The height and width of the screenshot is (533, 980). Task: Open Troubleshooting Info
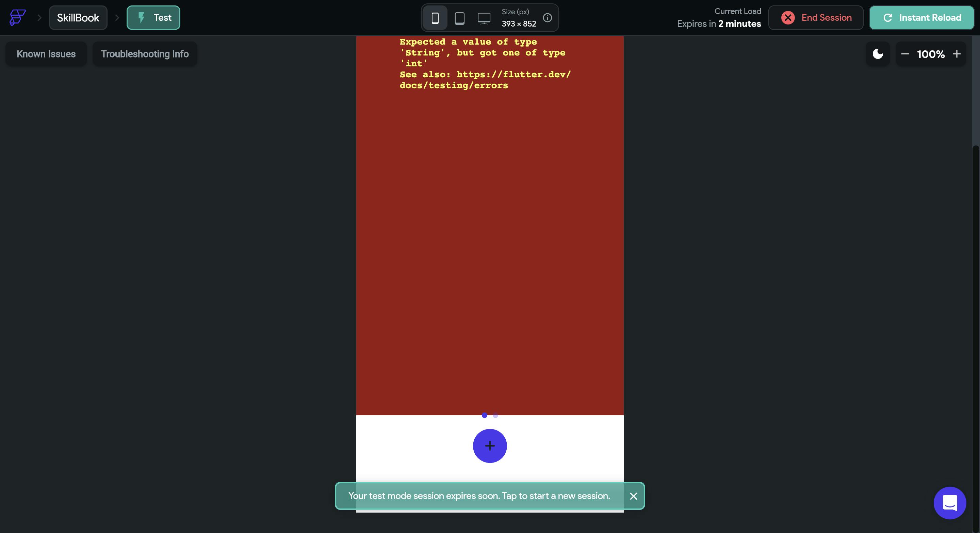pyautogui.click(x=145, y=54)
